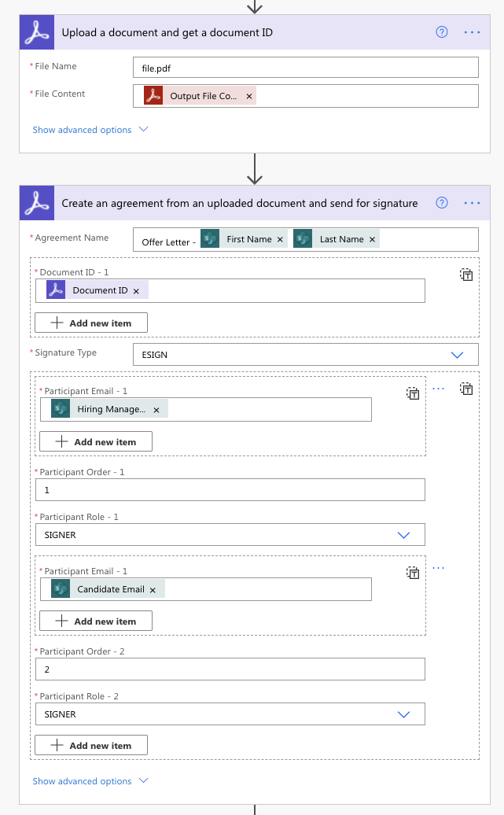Click help icon on Create an agreement action

pyautogui.click(x=442, y=203)
